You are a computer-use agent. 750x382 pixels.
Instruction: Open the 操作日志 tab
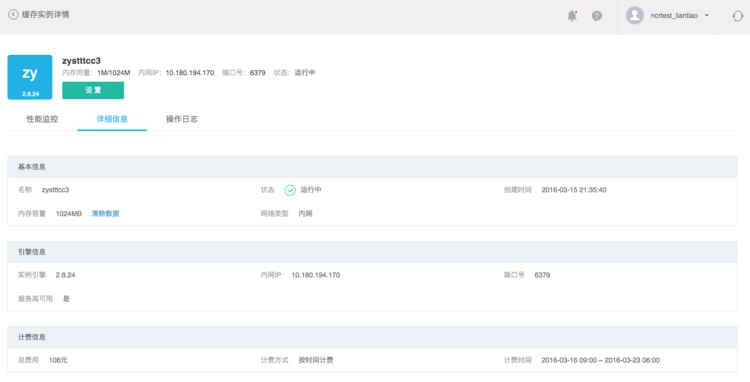pyautogui.click(x=182, y=119)
